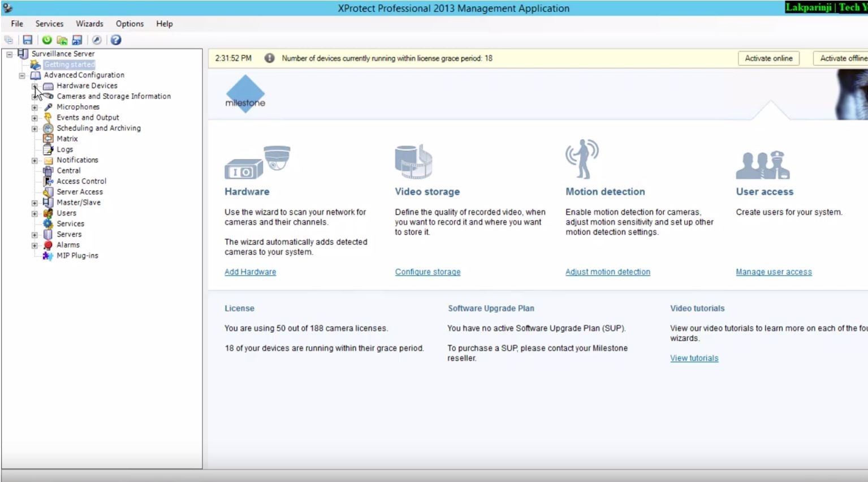This screenshot has width=868, height=482.
Task: Expand the Notifications node
Action: click(34, 161)
